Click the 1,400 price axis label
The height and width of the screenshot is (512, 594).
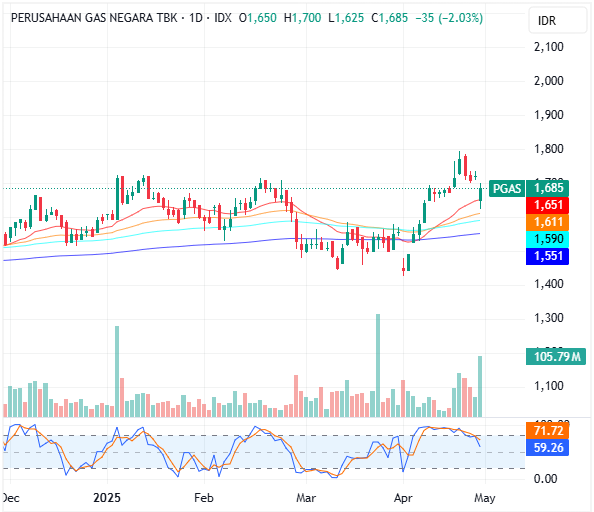pyautogui.click(x=549, y=284)
